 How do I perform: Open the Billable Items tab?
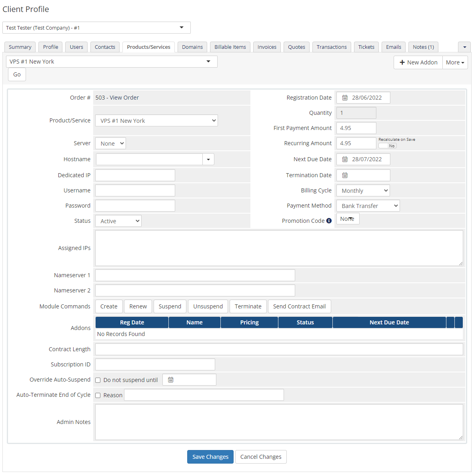[x=230, y=47]
